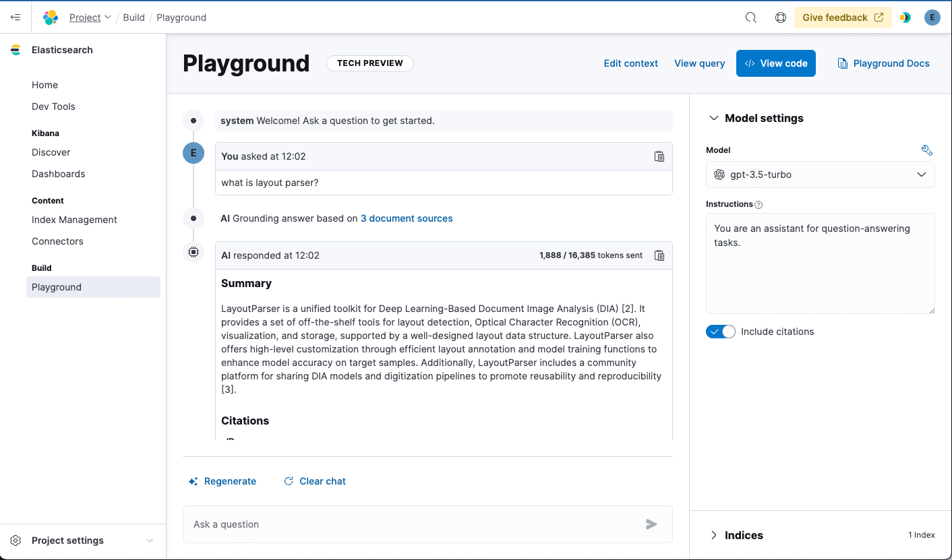Open the user avatar E in header
Image resolution: width=952 pixels, height=560 pixels.
point(932,18)
